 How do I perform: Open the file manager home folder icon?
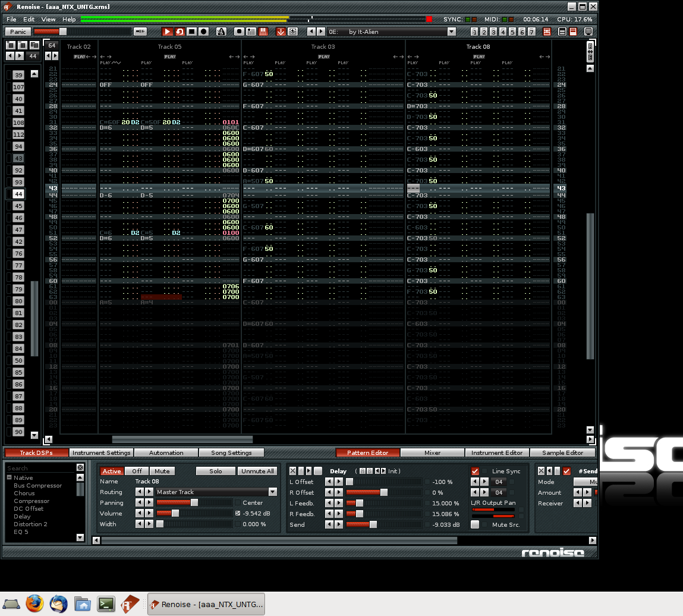click(82, 604)
